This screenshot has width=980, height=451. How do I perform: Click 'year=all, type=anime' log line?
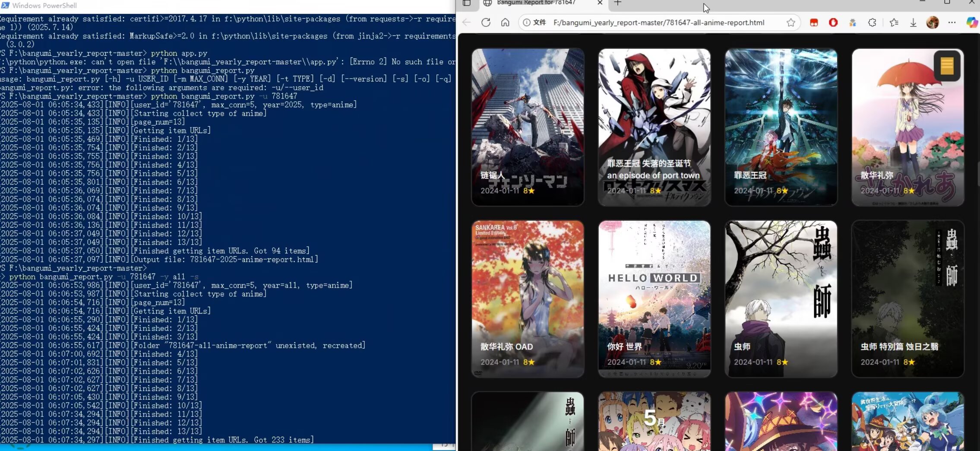tap(177, 285)
